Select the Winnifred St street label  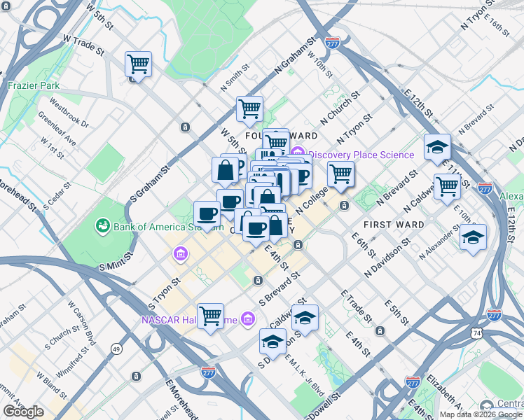click(x=72, y=363)
